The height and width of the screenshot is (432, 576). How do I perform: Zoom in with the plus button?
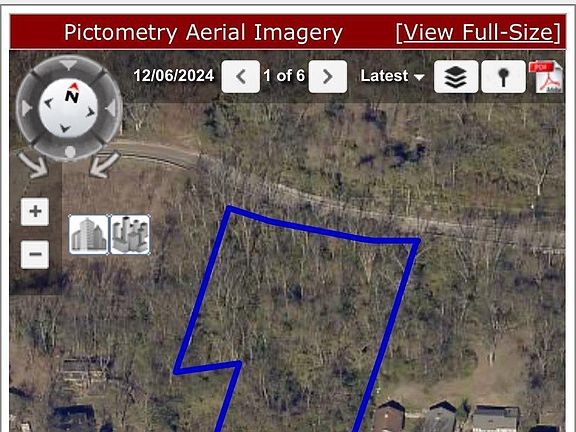35,212
